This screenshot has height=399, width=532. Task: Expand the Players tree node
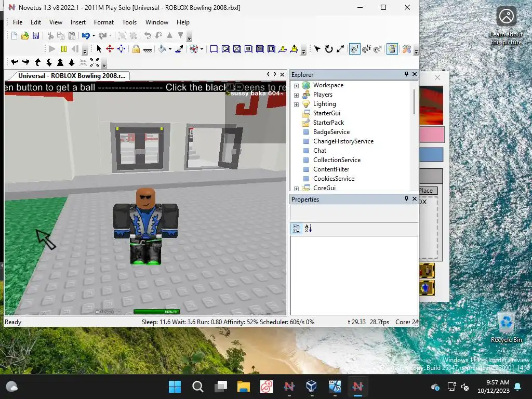tap(296, 96)
